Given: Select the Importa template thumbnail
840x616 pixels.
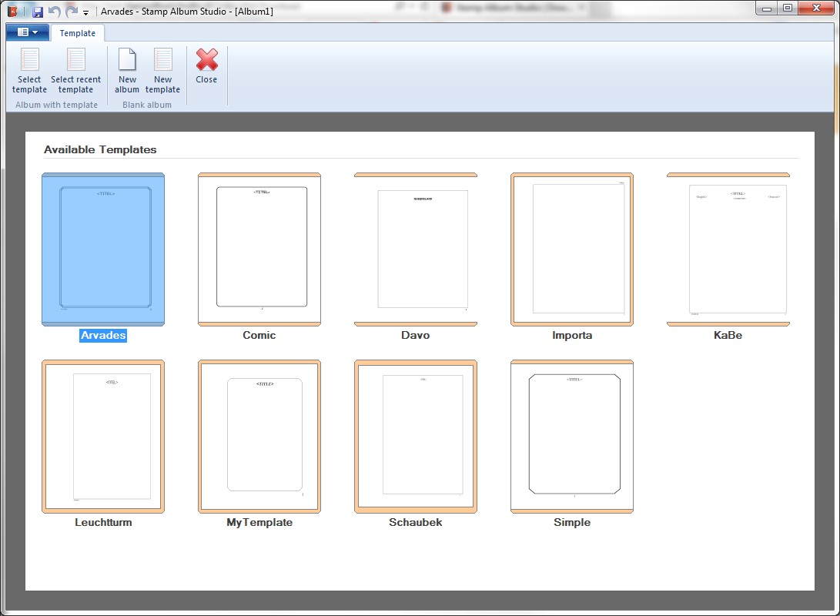Looking at the screenshot, I should pos(572,249).
